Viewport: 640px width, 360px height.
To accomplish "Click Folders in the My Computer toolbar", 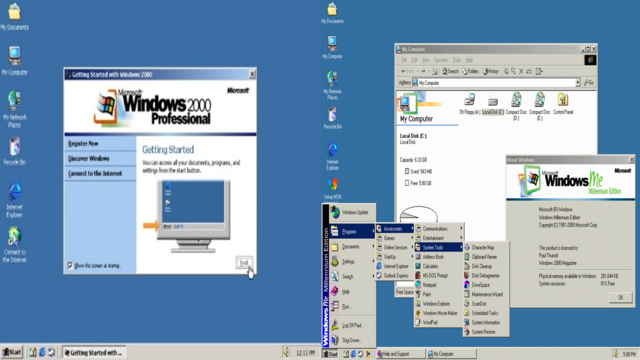I will (470, 71).
